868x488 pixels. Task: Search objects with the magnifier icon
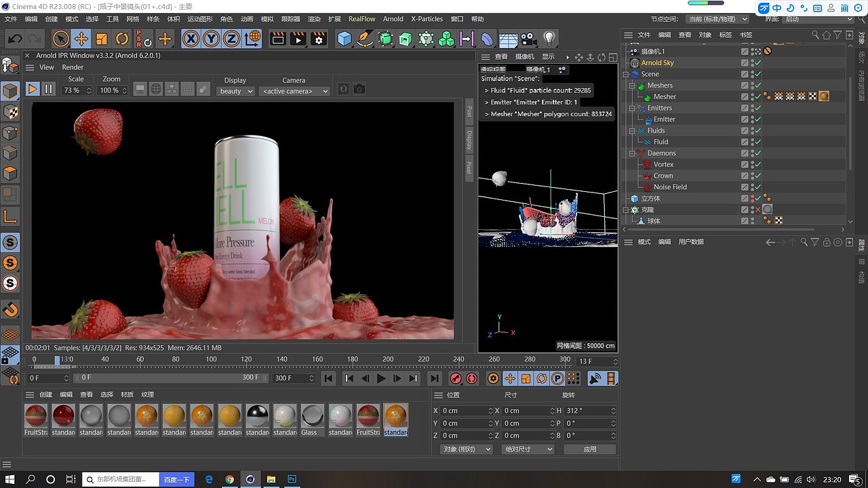[x=816, y=35]
